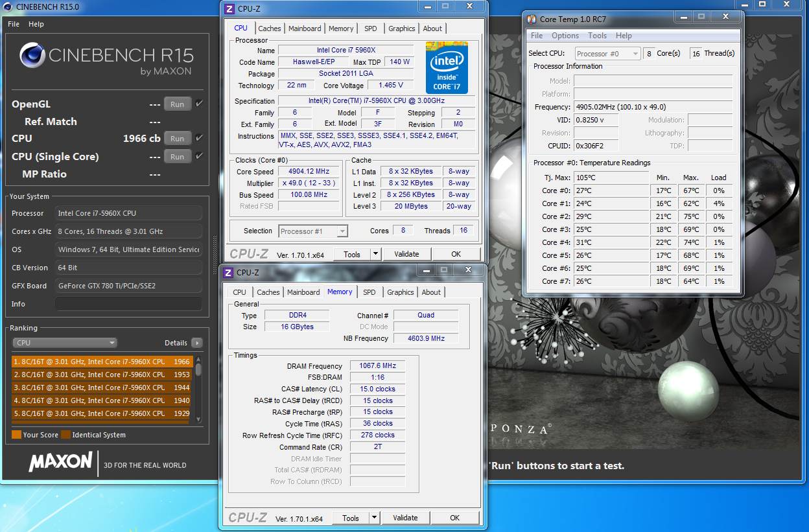Switch to Caches tab in bottom CPU-Z
This screenshot has height=532, width=809.
click(x=268, y=292)
